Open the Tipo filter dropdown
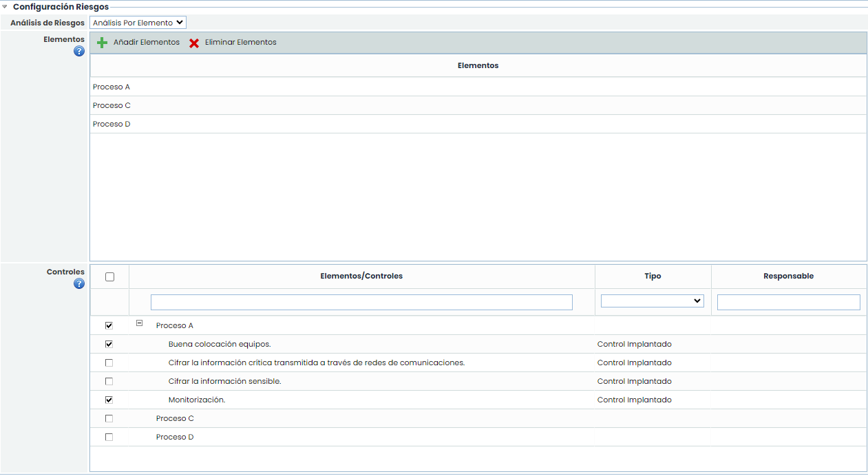 tap(652, 301)
